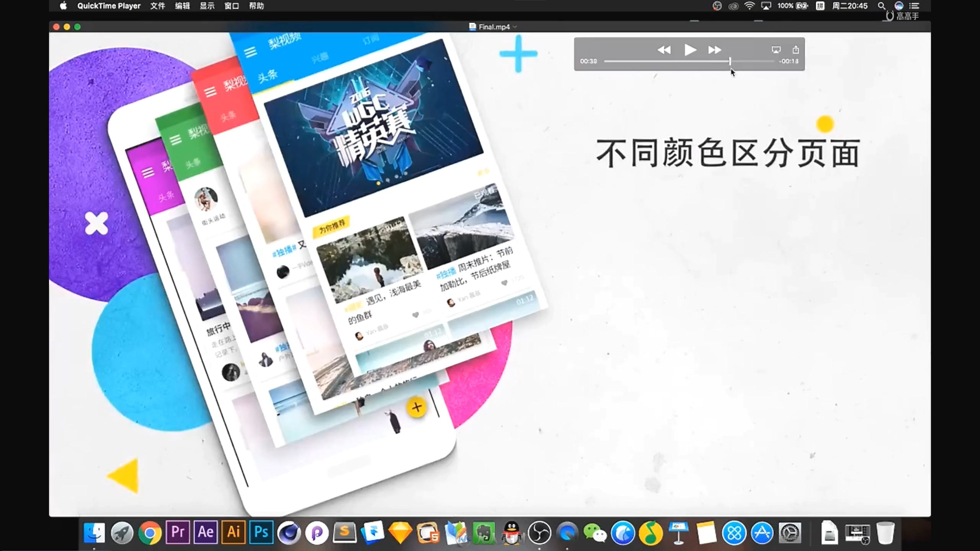Open Siri from the menu bar

899,6
